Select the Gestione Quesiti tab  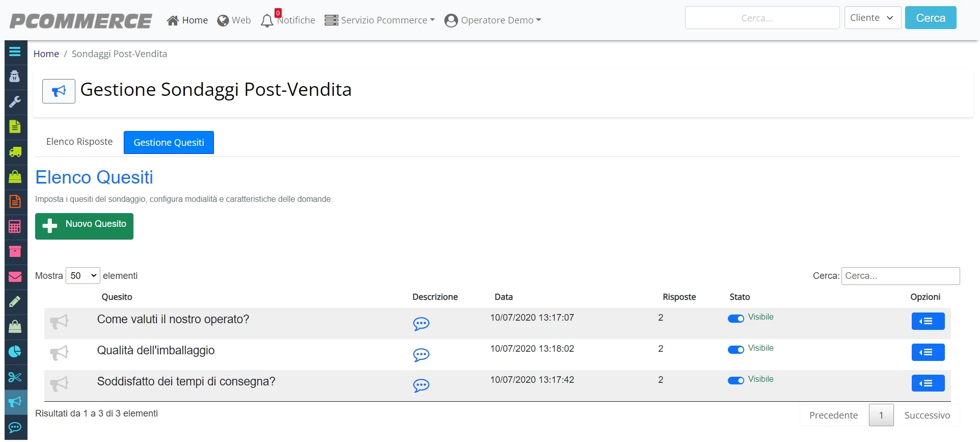coord(169,143)
